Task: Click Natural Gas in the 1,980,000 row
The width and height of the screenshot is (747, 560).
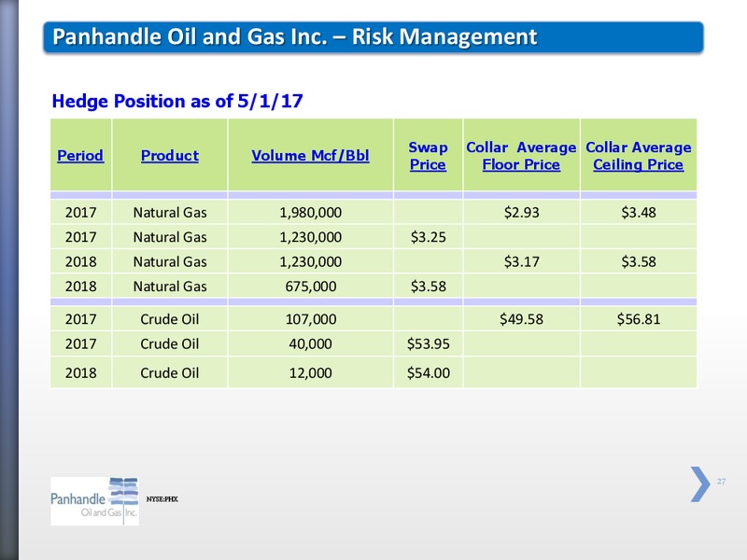Action: (x=170, y=213)
